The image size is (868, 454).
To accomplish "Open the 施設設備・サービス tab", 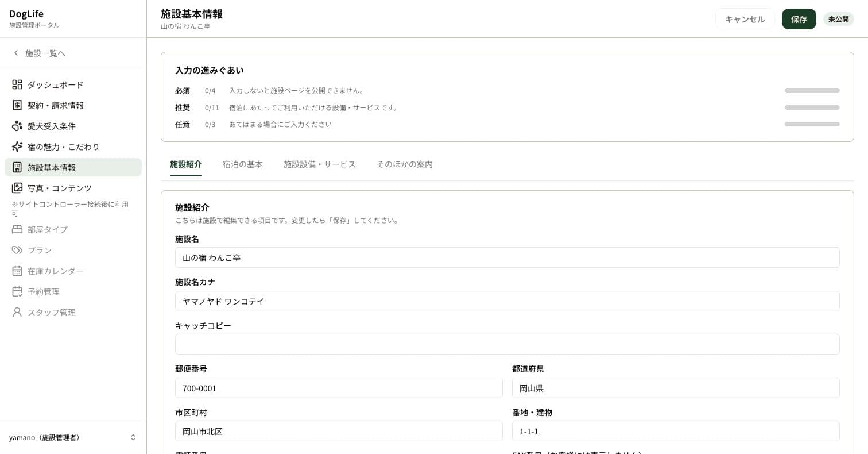I will coord(320,164).
